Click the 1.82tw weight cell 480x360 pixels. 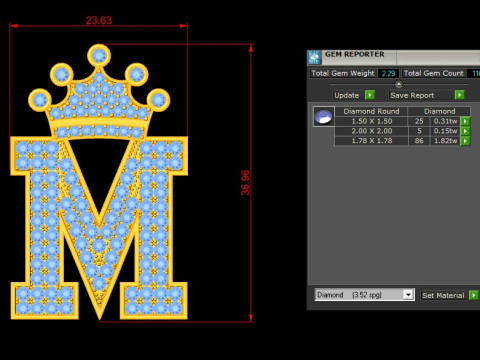point(445,141)
